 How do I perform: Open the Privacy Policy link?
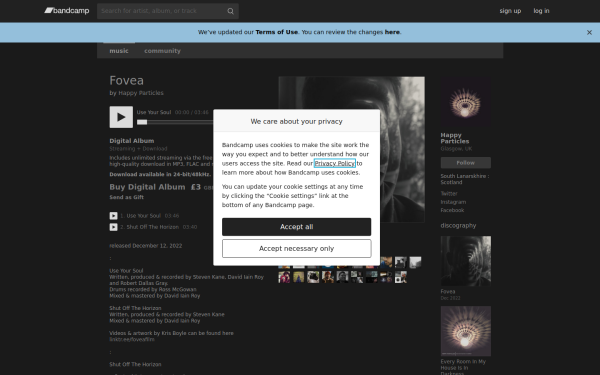[335, 163]
